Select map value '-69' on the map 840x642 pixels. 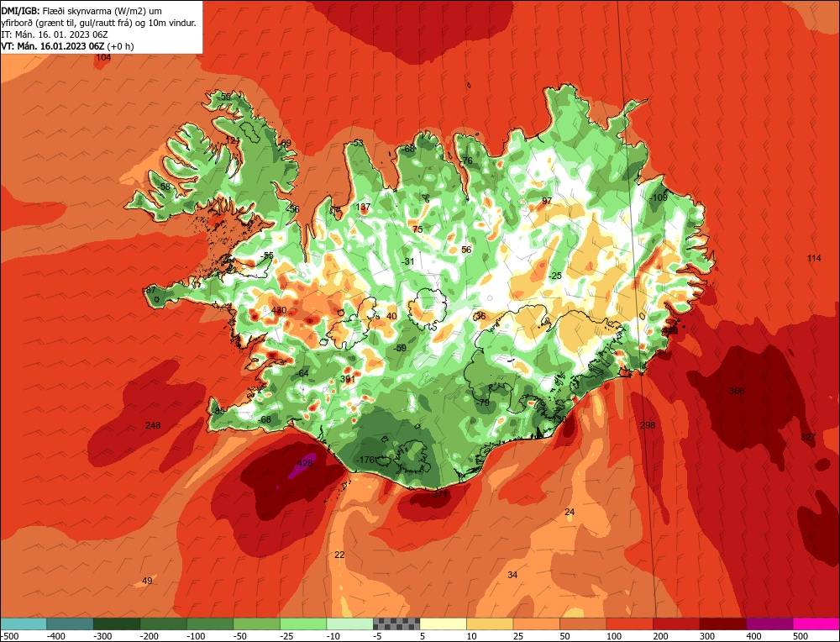coord(285,143)
